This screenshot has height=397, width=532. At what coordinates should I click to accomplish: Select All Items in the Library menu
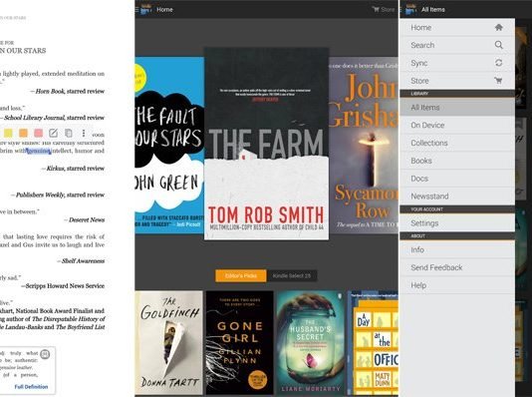(457, 108)
